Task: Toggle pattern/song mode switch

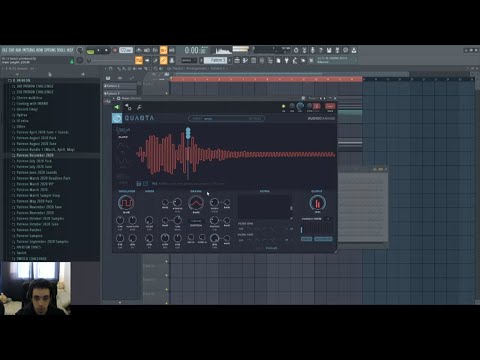Action: 90,51
